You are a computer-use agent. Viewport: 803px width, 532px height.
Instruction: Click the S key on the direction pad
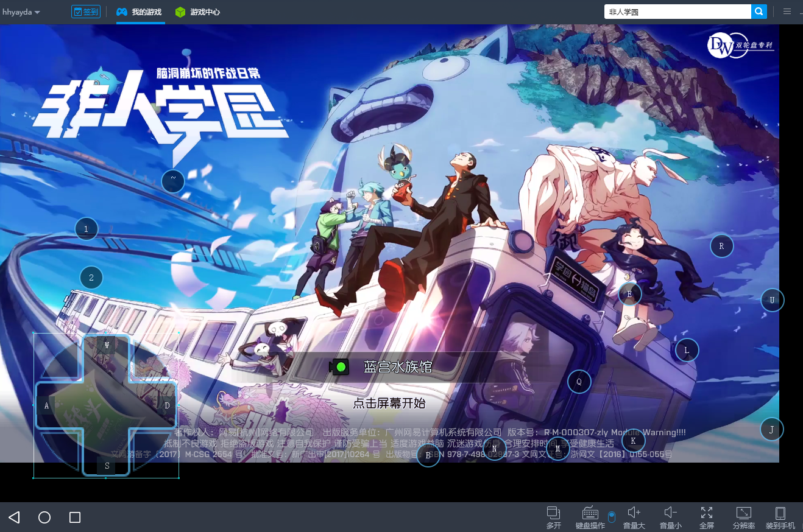pyautogui.click(x=107, y=466)
